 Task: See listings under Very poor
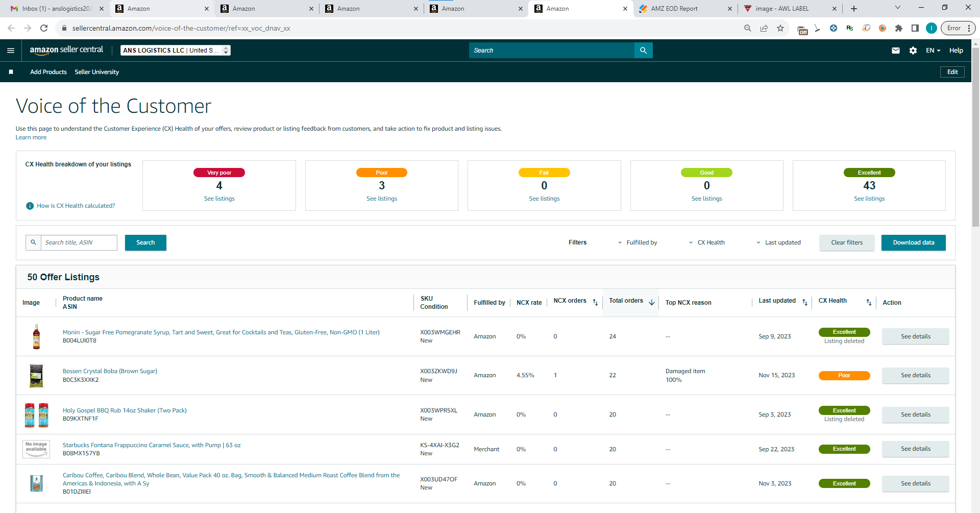point(219,199)
